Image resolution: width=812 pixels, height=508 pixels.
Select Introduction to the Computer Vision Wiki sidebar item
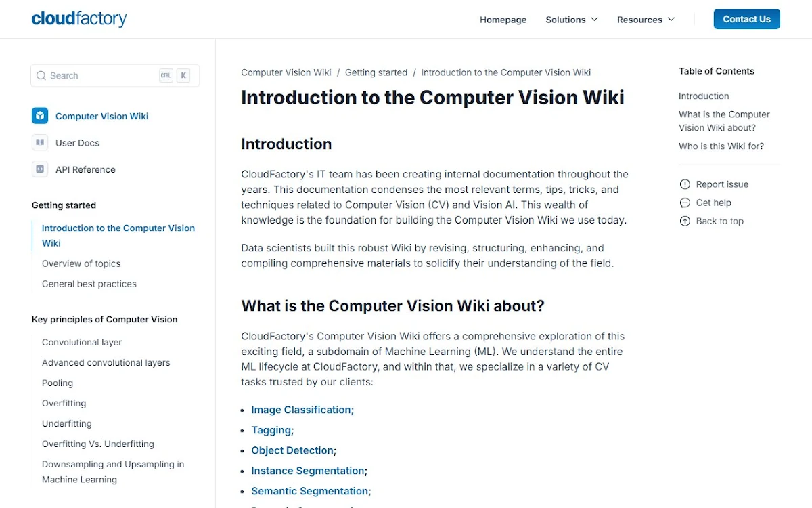(118, 236)
